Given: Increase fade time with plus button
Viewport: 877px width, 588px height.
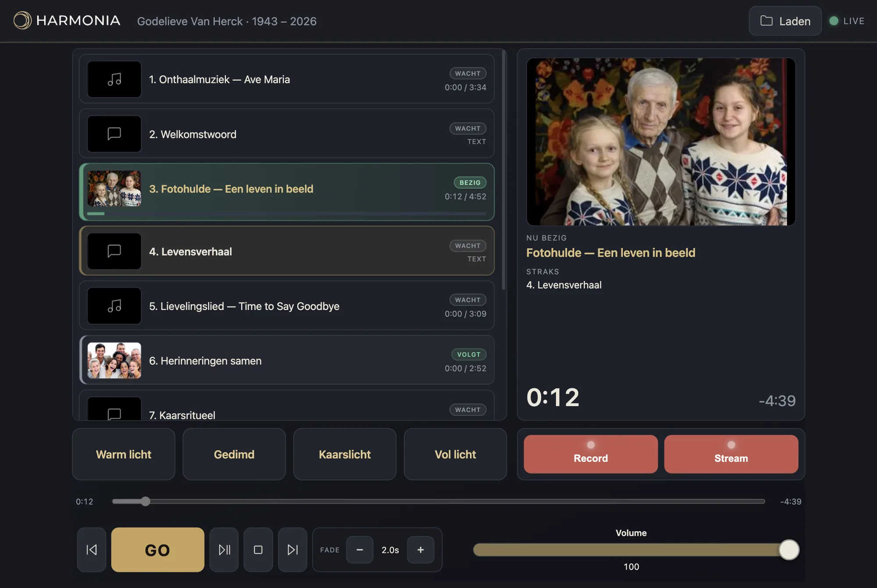Looking at the screenshot, I should (421, 550).
